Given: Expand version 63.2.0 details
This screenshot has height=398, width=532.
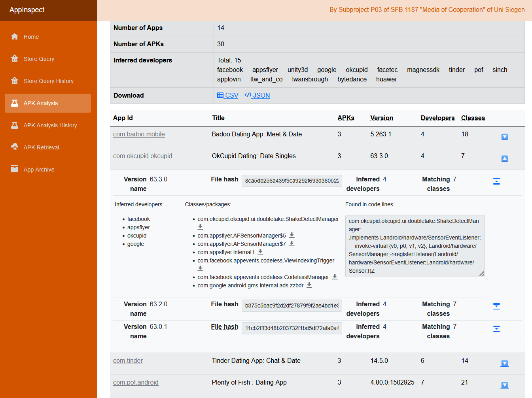Looking at the screenshot, I should tap(496, 306).
